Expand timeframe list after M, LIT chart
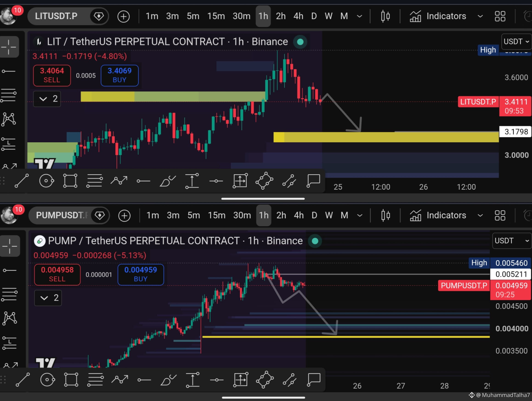The image size is (532, 401). 359,16
